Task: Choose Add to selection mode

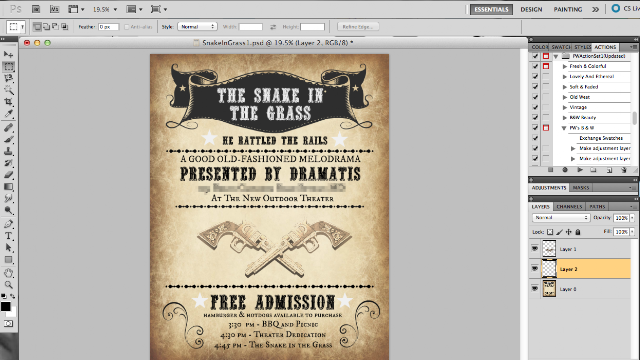Action: pos(46,27)
